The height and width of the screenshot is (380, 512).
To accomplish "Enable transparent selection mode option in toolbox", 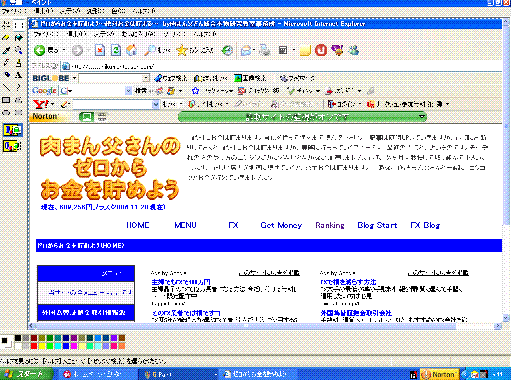I will pyautogui.click(x=12, y=146).
